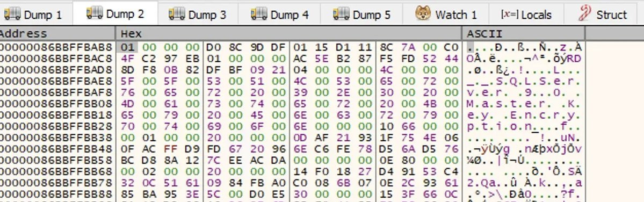Select address row ending in BB28
Screen dimensions: 644x202
click(56, 126)
